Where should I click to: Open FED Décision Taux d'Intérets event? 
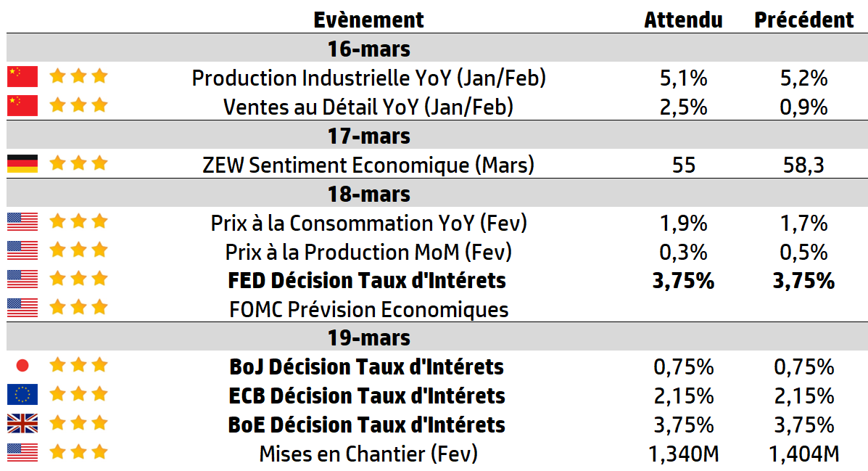[367, 280]
